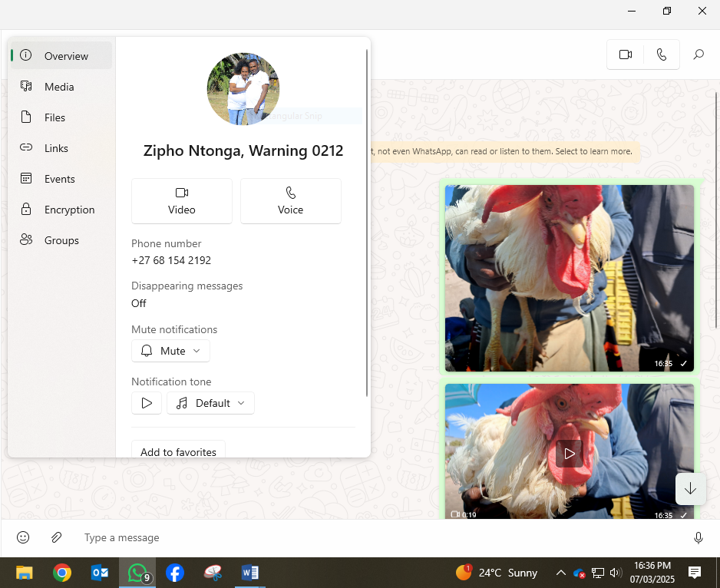Open File Explorer from taskbar
This screenshot has width=720, height=588.
coord(25,573)
